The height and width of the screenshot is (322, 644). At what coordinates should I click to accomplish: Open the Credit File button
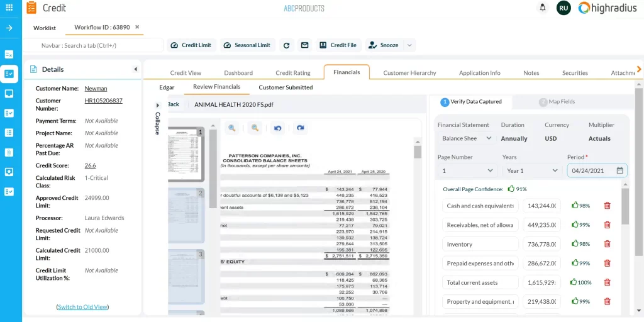(x=338, y=45)
